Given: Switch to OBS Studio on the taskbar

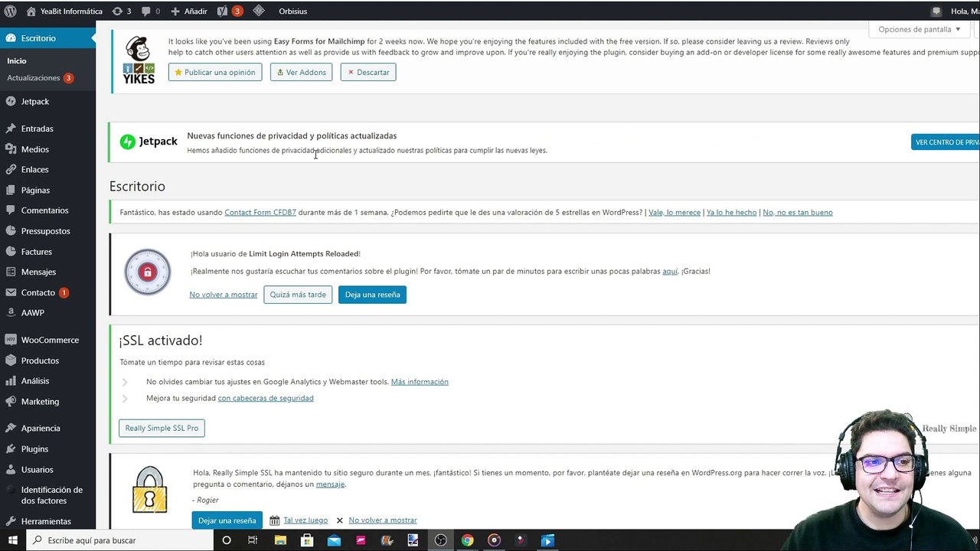Looking at the screenshot, I should tap(440, 540).
